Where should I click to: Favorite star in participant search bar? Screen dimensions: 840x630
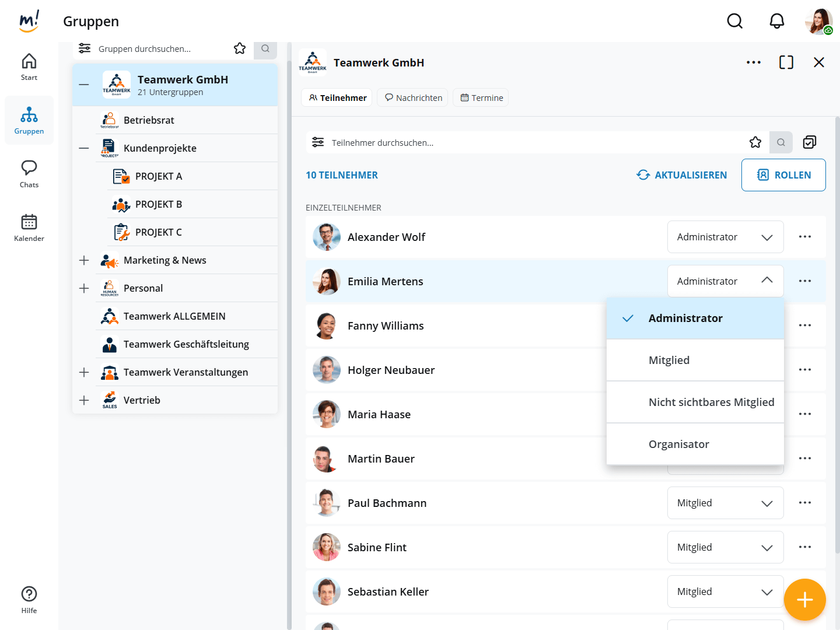point(755,142)
